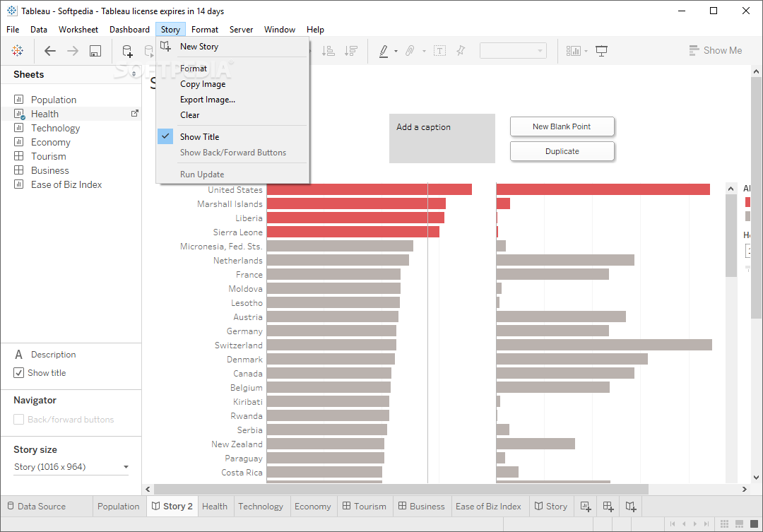Click the Sort descending toolbar icon
Image resolution: width=763 pixels, height=532 pixels.
click(351, 51)
